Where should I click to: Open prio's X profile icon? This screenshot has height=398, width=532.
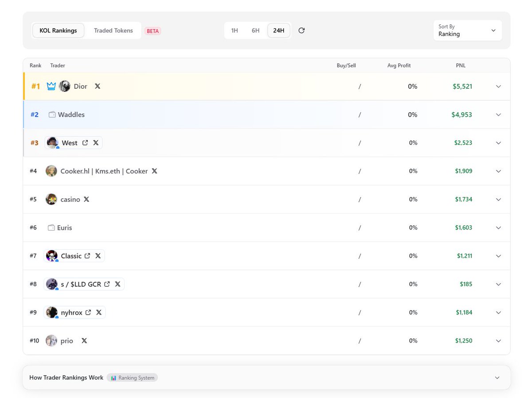(84, 341)
